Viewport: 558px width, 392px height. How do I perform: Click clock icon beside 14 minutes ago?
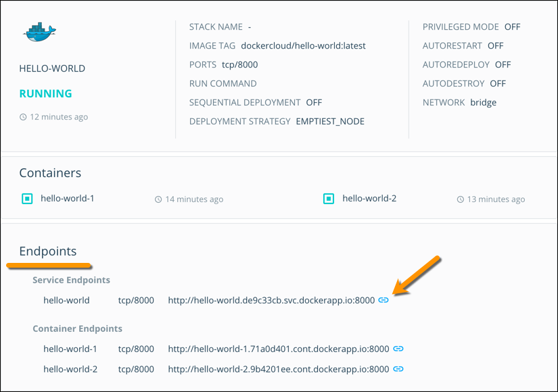point(158,199)
